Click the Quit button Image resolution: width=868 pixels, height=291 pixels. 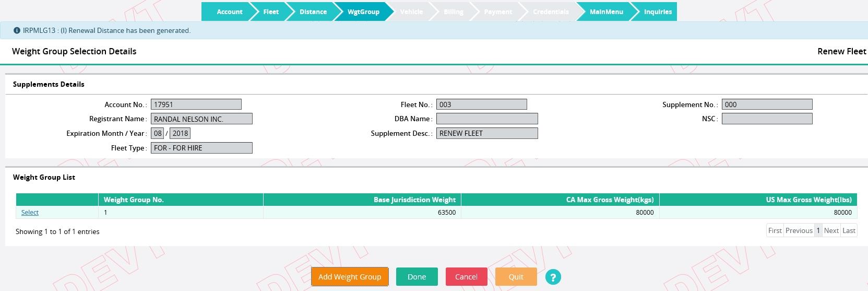[x=516, y=277]
